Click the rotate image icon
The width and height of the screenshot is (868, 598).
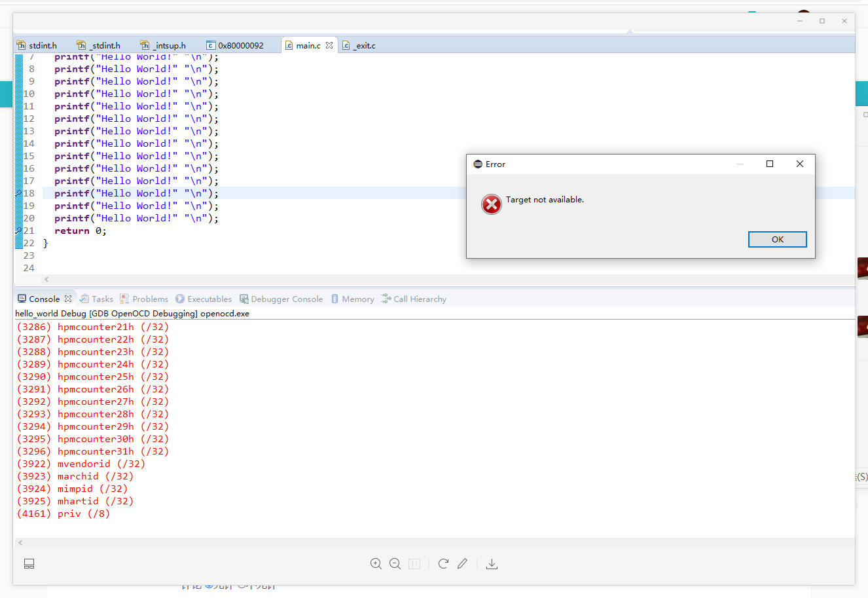click(443, 564)
